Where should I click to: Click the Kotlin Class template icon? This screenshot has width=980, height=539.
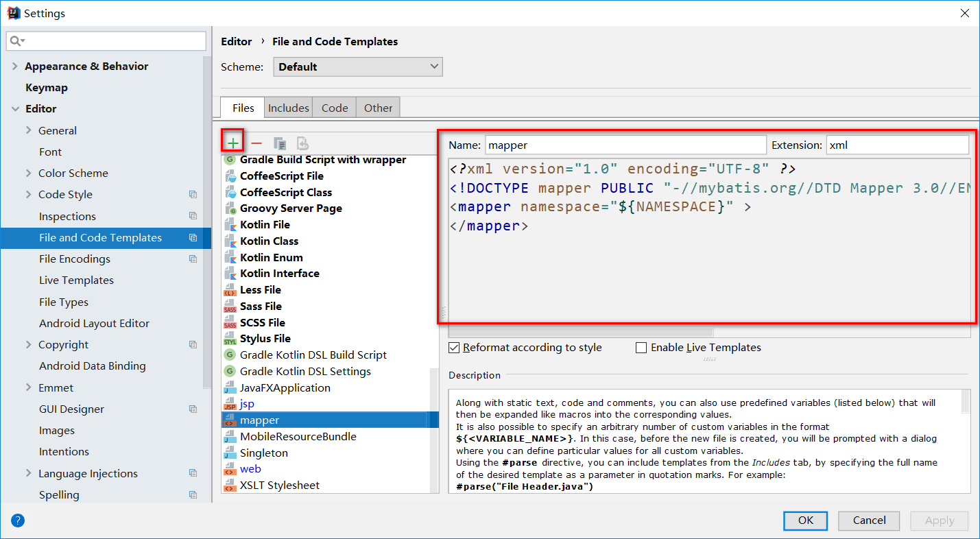click(x=230, y=241)
